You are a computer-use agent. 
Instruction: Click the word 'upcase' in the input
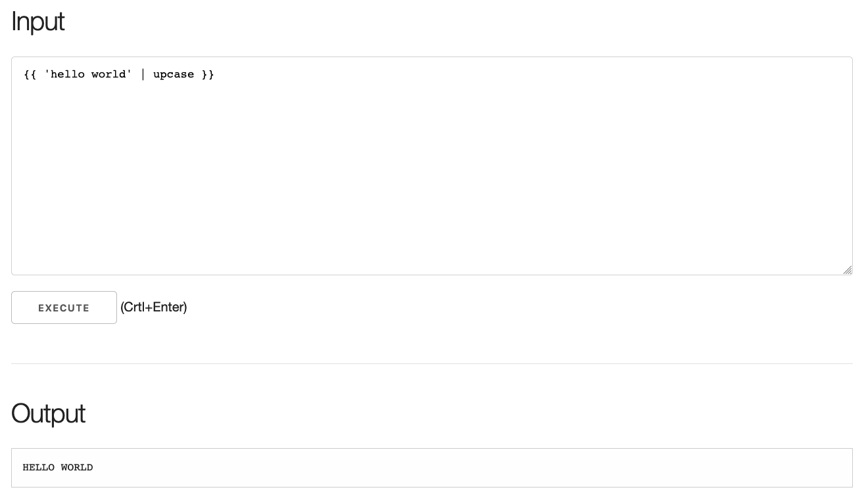(174, 74)
